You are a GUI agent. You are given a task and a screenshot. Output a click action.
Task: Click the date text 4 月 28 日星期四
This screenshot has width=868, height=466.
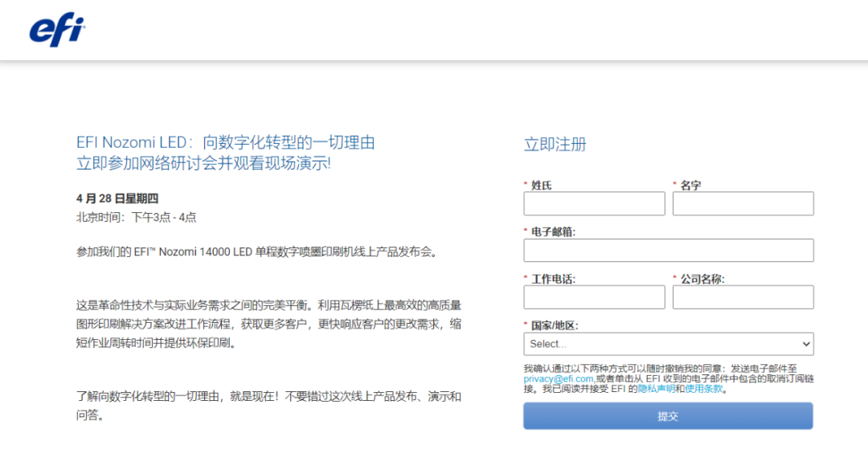[x=117, y=198]
